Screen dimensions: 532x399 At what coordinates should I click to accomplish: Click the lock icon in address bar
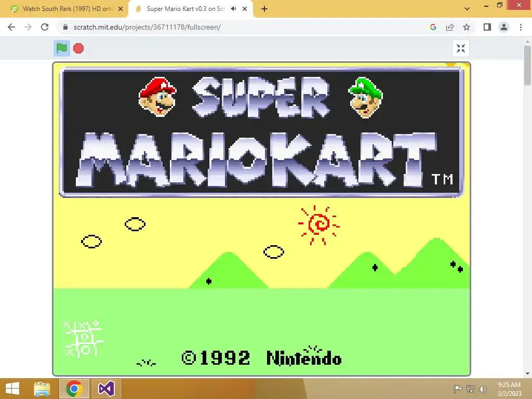pos(65,27)
